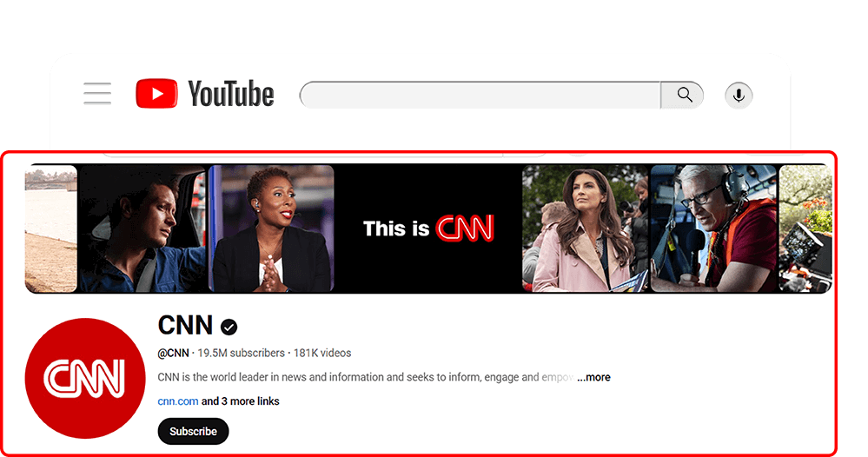Expand the channel description with ...more
This screenshot has height=457, width=868.
(x=593, y=377)
